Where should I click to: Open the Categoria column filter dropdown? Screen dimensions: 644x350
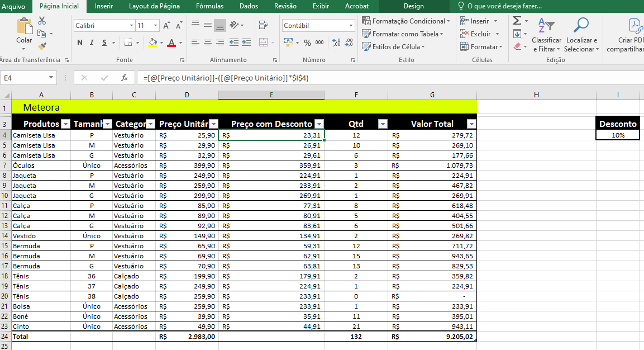click(x=151, y=124)
